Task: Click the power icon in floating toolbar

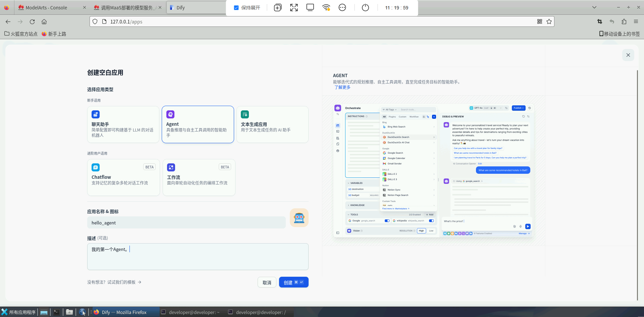Action: pos(365,8)
